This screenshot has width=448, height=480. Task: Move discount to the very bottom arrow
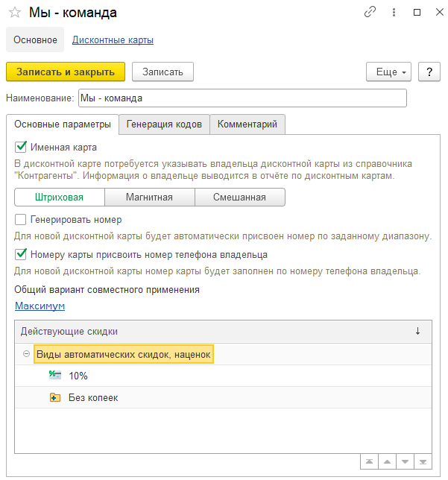tap(423, 462)
